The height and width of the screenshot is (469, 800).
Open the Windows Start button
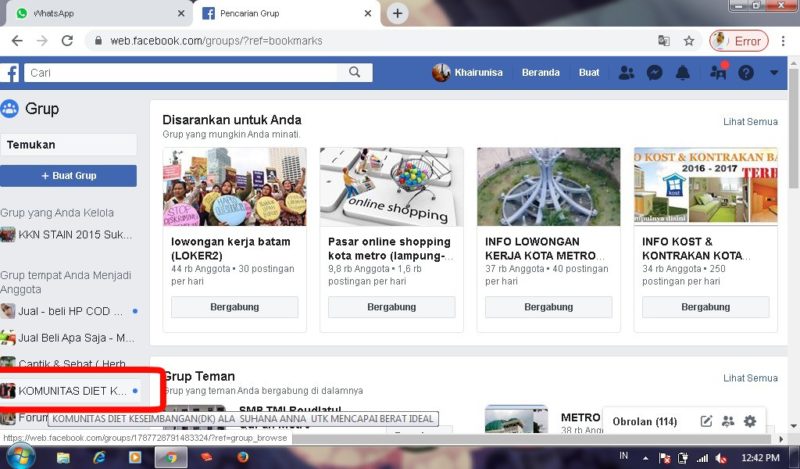(x=20, y=457)
